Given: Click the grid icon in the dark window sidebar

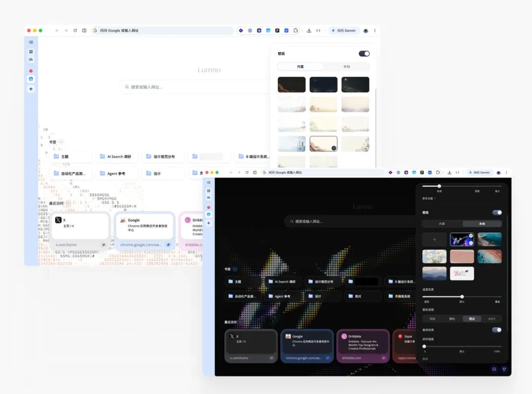Looking at the screenshot, I should coord(209,191).
